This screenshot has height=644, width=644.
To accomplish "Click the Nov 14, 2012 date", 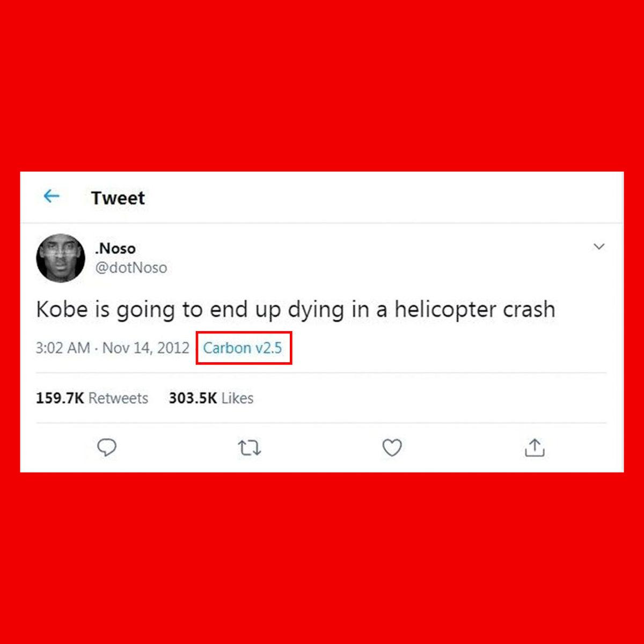I will (x=146, y=348).
